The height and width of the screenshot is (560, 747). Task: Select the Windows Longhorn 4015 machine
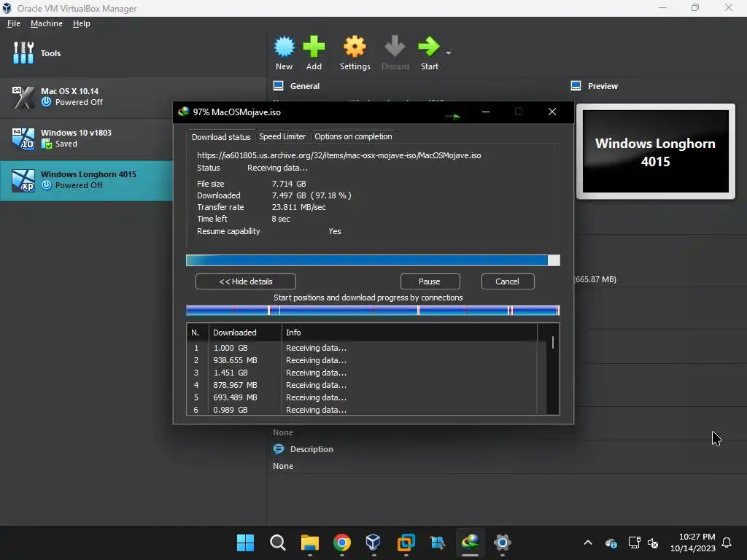pyautogui.click(x=86, y=180)
